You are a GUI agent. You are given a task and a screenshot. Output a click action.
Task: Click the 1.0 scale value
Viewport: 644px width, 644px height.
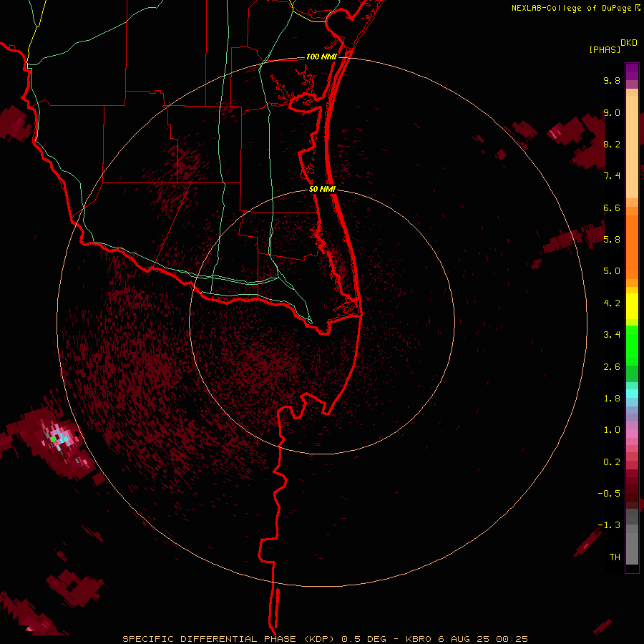pyautogui.click(x=612, y=430)
